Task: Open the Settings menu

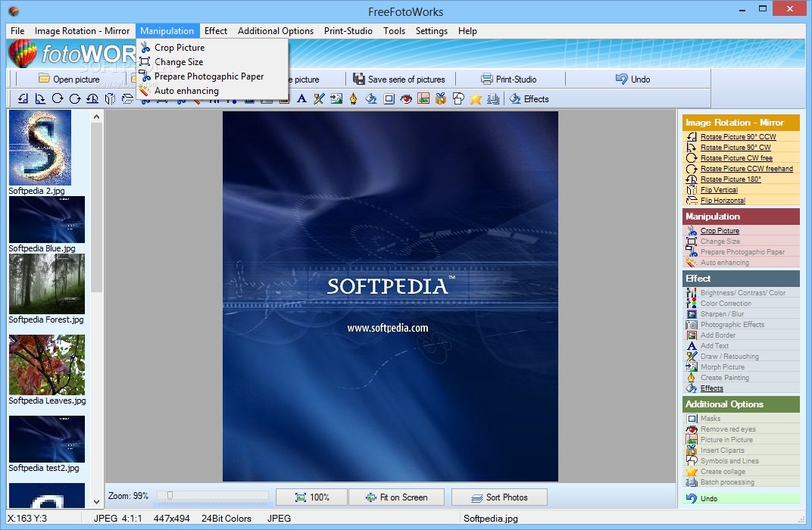Action: tap(432, 30)
